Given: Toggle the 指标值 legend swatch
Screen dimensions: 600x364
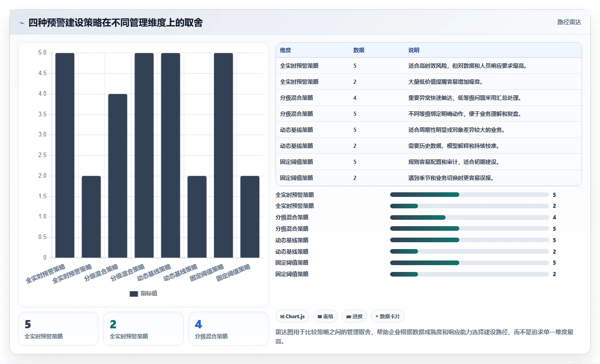Looking at the screenshot, I should click(x=133, y=293).
